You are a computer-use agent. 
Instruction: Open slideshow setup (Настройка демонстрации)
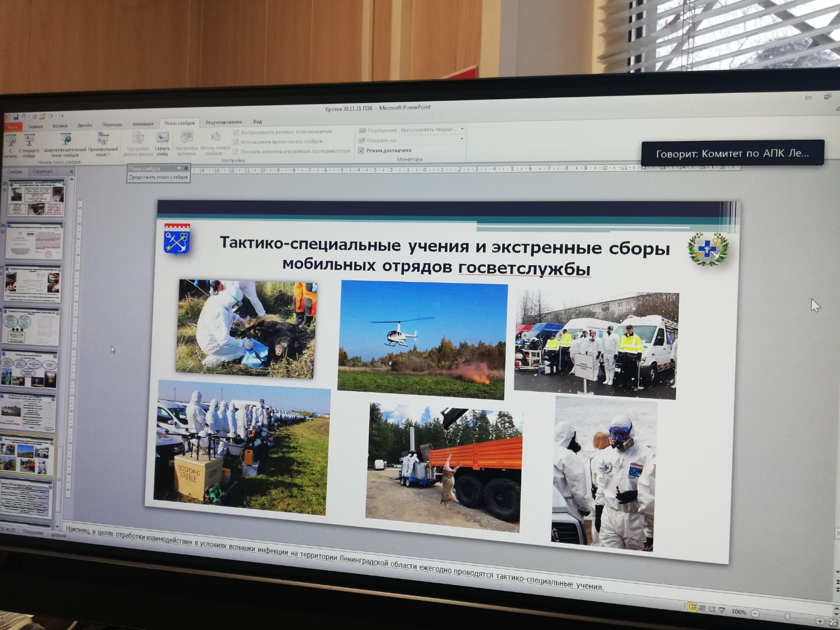tap(138, 144)
